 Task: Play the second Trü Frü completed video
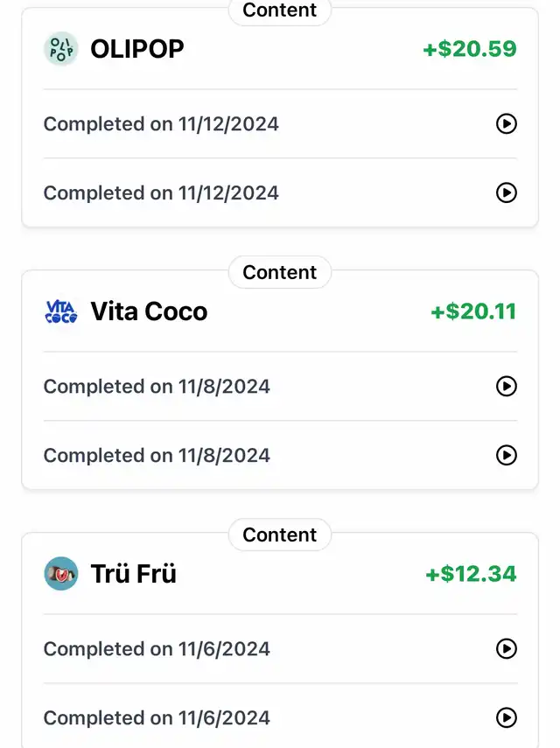point(507,717)
